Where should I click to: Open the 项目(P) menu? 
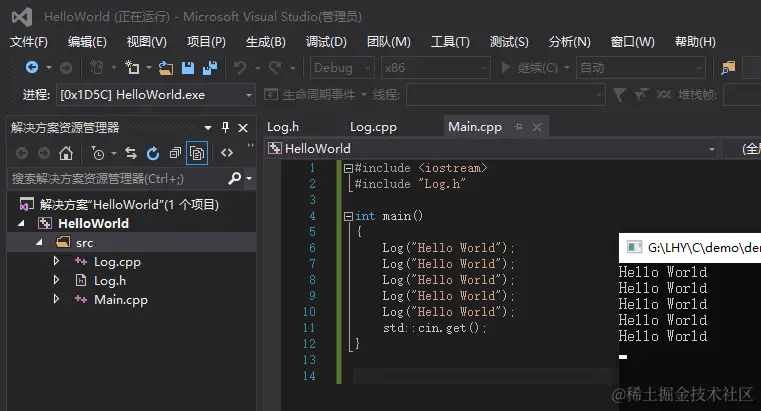point(206,42)
